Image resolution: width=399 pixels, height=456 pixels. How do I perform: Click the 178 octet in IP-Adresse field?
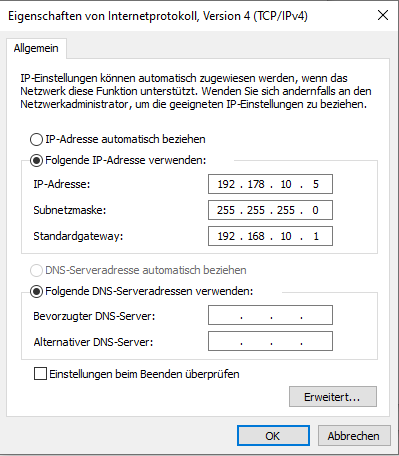256,184
